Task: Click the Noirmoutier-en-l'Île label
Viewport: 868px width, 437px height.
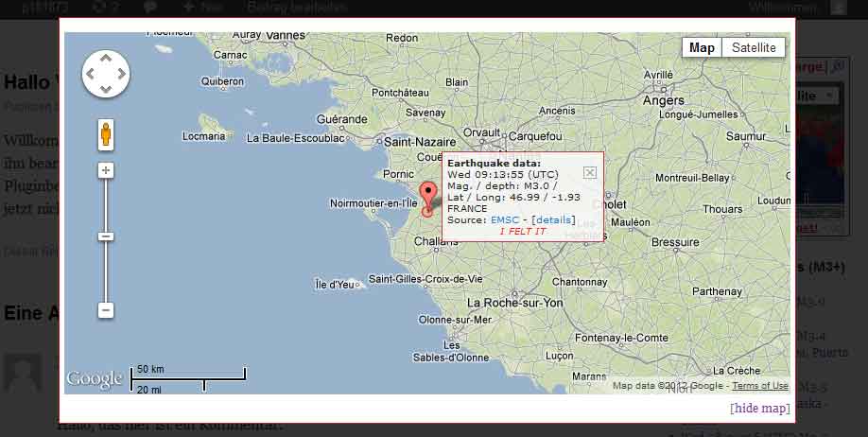Action: [373, 203]
